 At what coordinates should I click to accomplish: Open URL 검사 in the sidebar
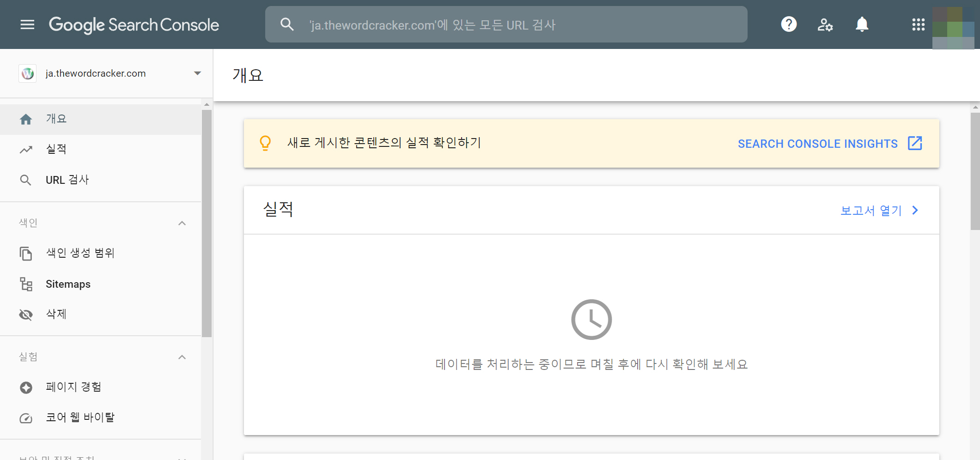pos(101,180)
